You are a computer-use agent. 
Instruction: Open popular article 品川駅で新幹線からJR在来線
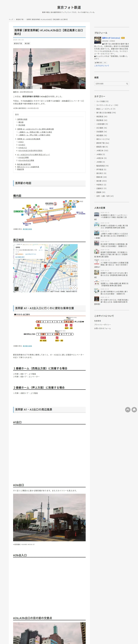(x=114, y=293)
